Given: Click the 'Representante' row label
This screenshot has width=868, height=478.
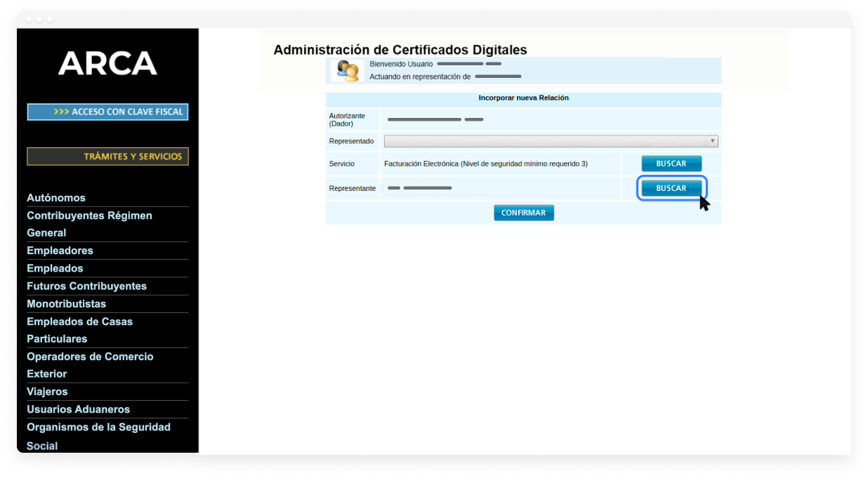Looking at the screenshot, I should click(353, 188).
